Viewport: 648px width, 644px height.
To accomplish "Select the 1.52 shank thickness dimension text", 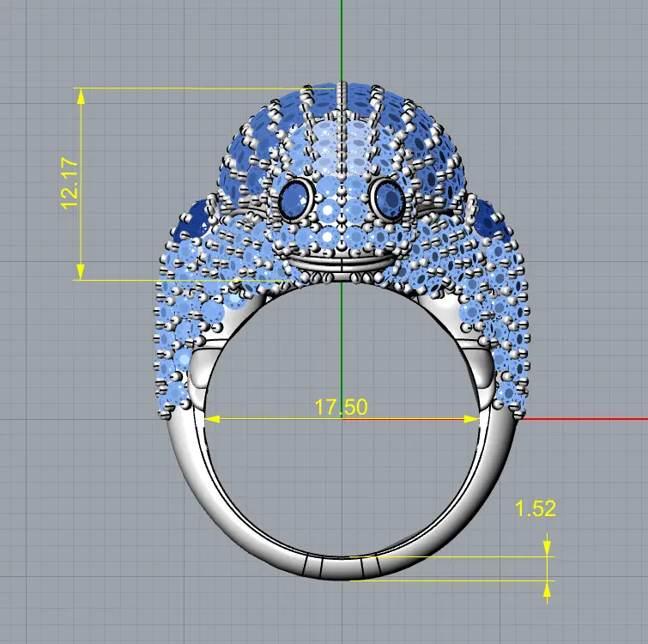I will tap(536, 508).
